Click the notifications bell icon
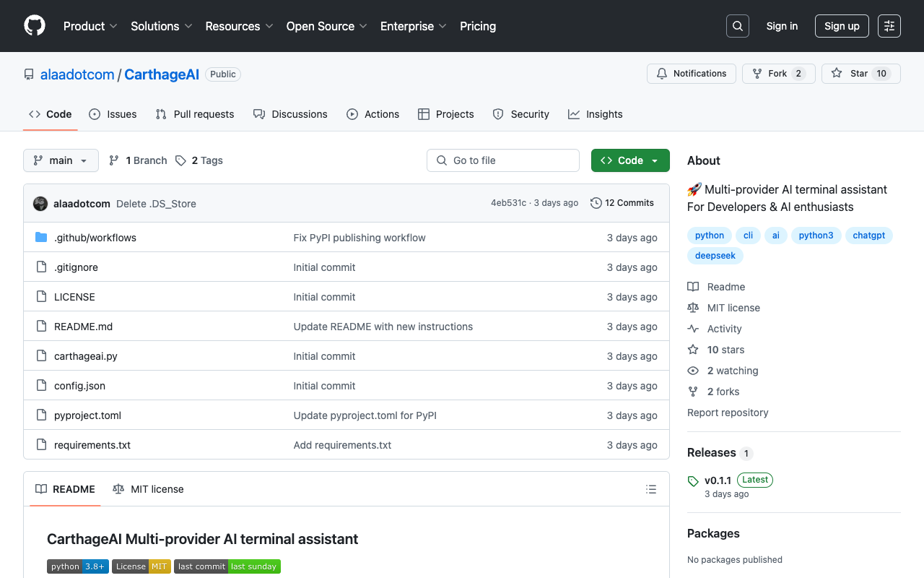924x578 pixels. click(661, 73)
